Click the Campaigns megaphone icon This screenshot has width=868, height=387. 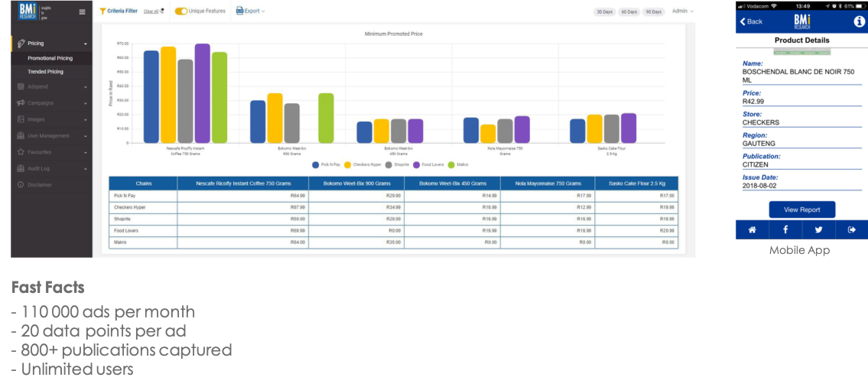(x=21, y=103)
